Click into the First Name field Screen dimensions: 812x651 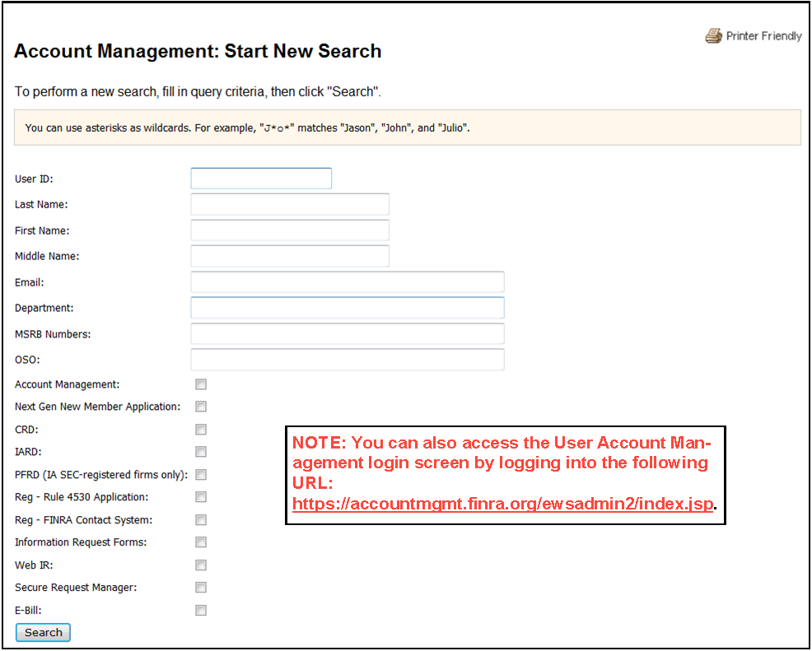[x=290, y=230]
